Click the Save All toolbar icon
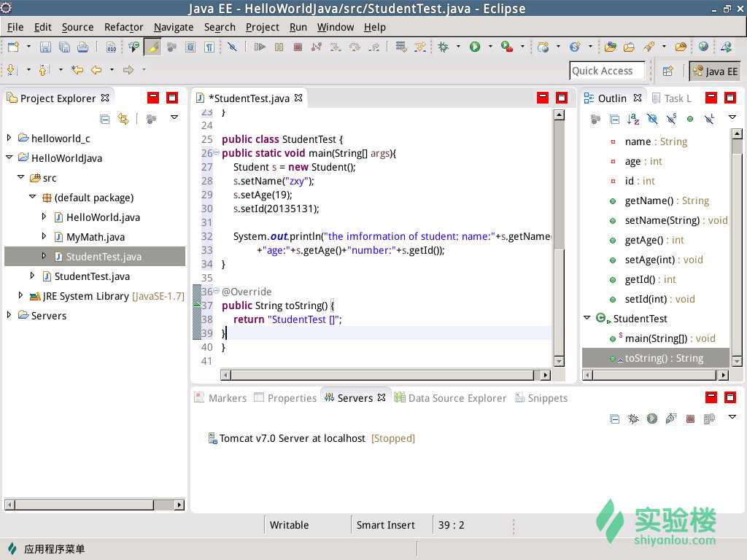 click(x=64, y=47)
